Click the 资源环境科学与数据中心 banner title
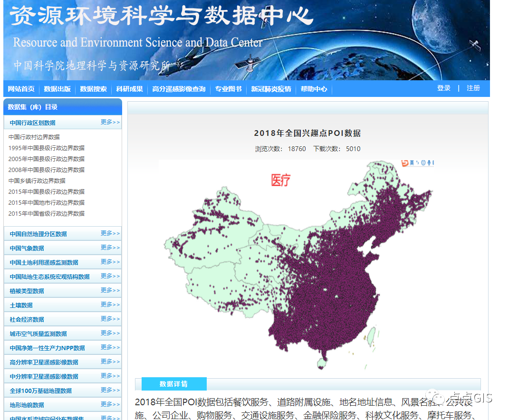Screen dimensions: 509x420 pos(161,15)
